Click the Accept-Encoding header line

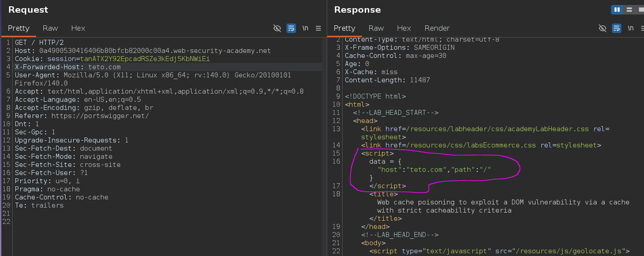point(84,108)
